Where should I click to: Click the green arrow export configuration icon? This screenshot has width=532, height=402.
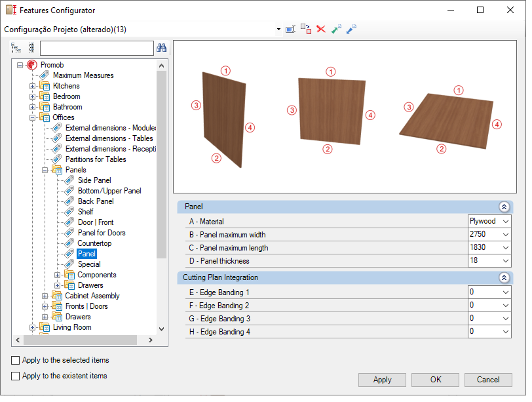(336, 30)
